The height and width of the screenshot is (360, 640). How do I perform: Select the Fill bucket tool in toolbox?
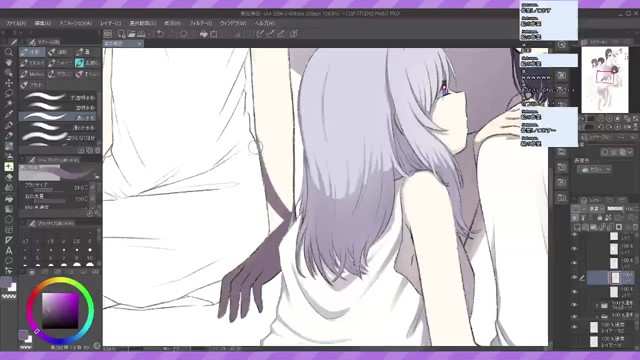pyautogui.click(x=9, y=198)
